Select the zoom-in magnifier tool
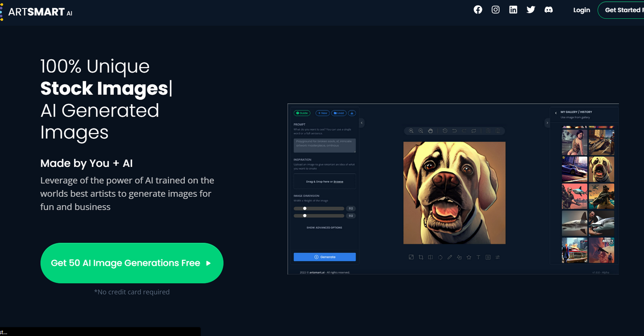Image resolution: width=644 pixels, height=336 pixels. (411, 131)
